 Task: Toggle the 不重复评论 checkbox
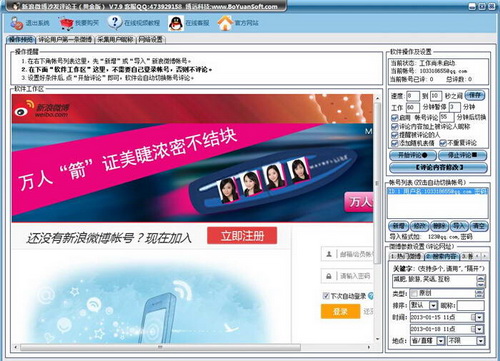pyautogui.click(x=443, y=143)
